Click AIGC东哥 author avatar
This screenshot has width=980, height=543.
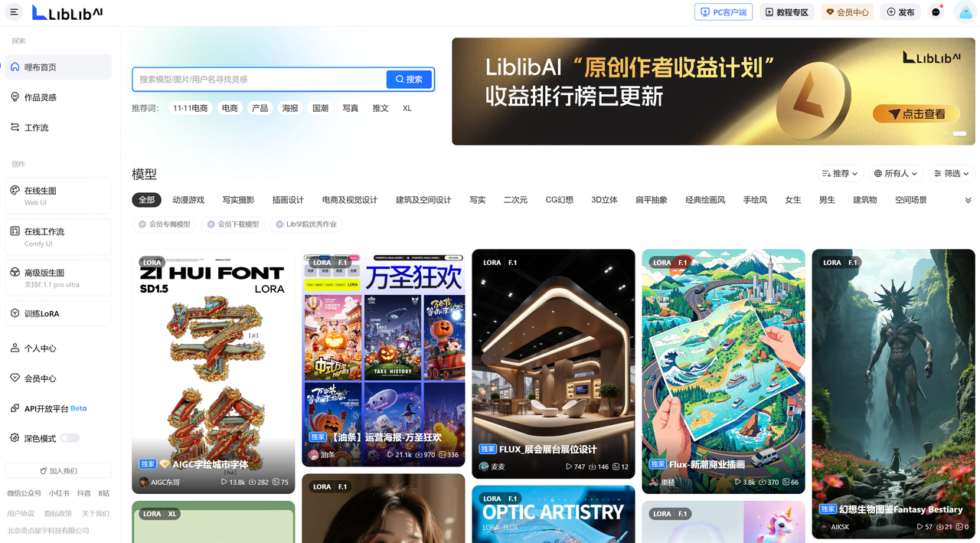tap(144, 482)
